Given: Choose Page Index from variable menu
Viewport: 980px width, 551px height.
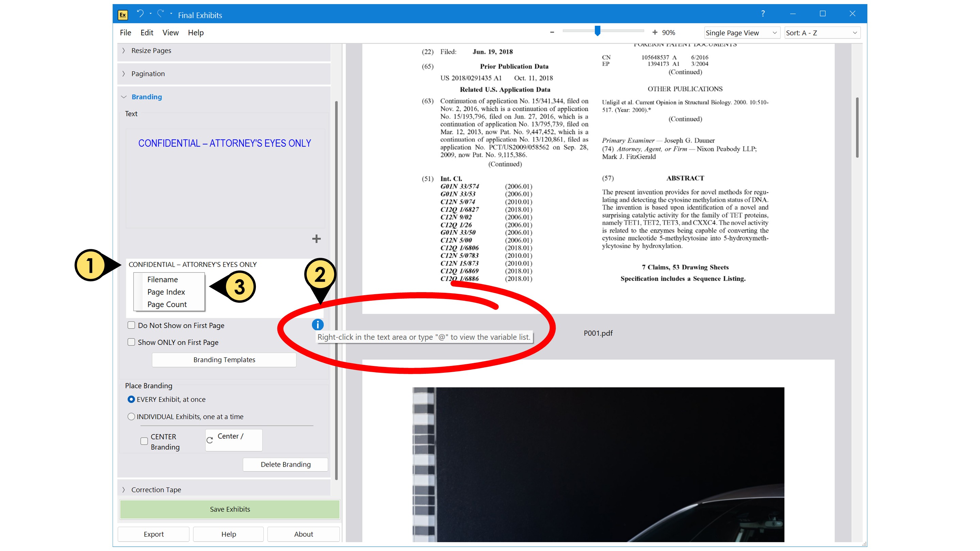Looking at the screenshot, I should tap(166, 292).
